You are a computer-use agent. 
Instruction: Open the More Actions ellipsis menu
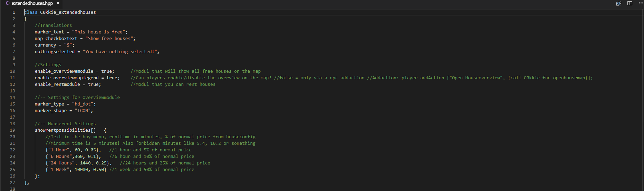(641, 3)
